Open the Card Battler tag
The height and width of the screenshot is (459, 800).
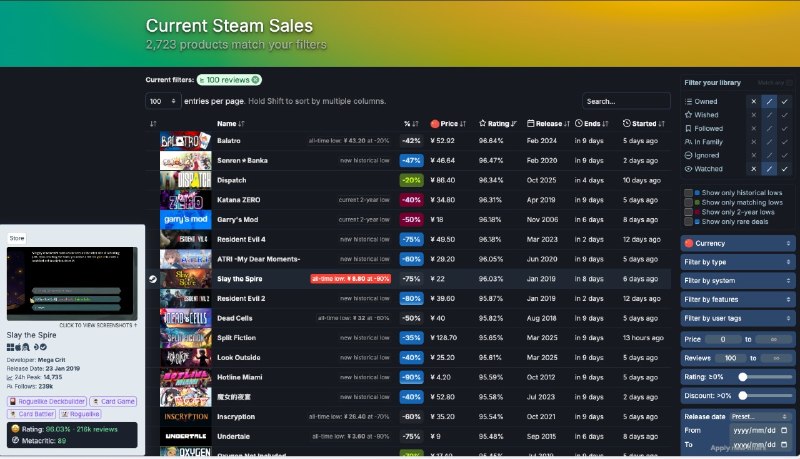pyautogui.click(x=32, y=414)
